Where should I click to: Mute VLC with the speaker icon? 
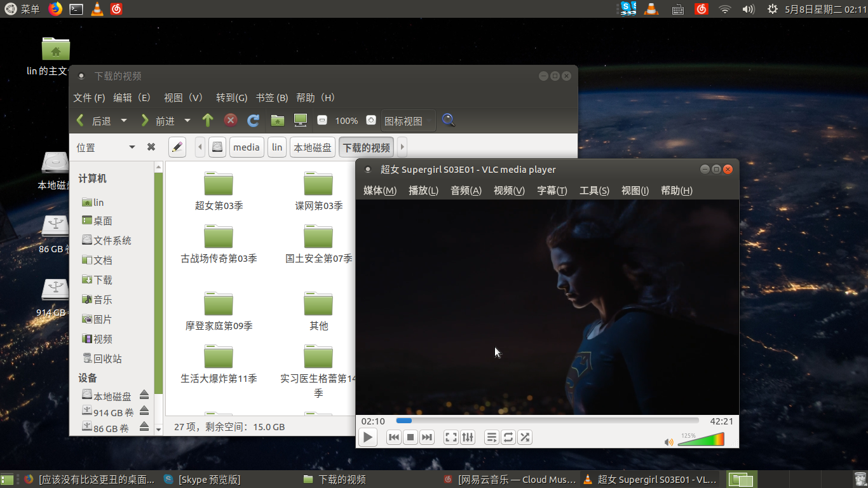pos(668,442)
